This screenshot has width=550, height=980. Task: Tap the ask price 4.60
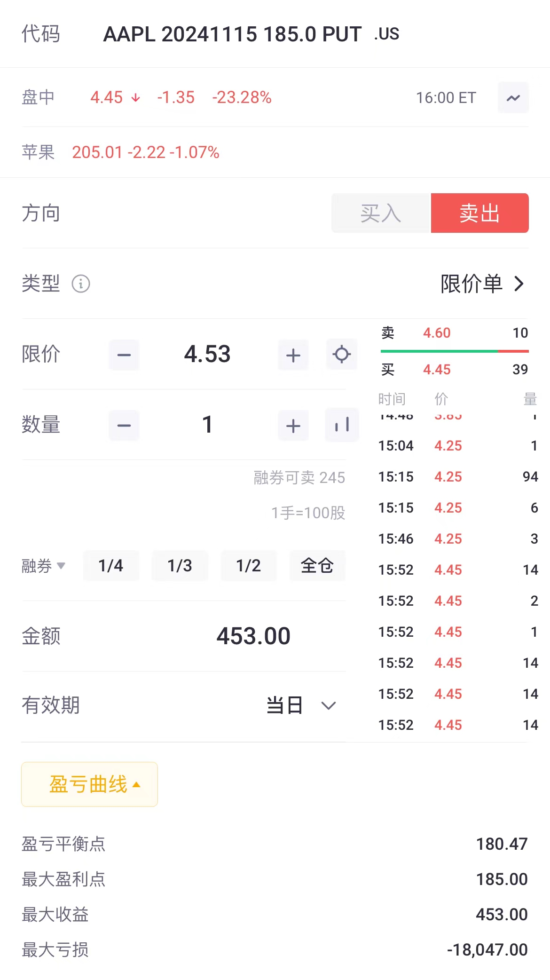pos(437,333)
